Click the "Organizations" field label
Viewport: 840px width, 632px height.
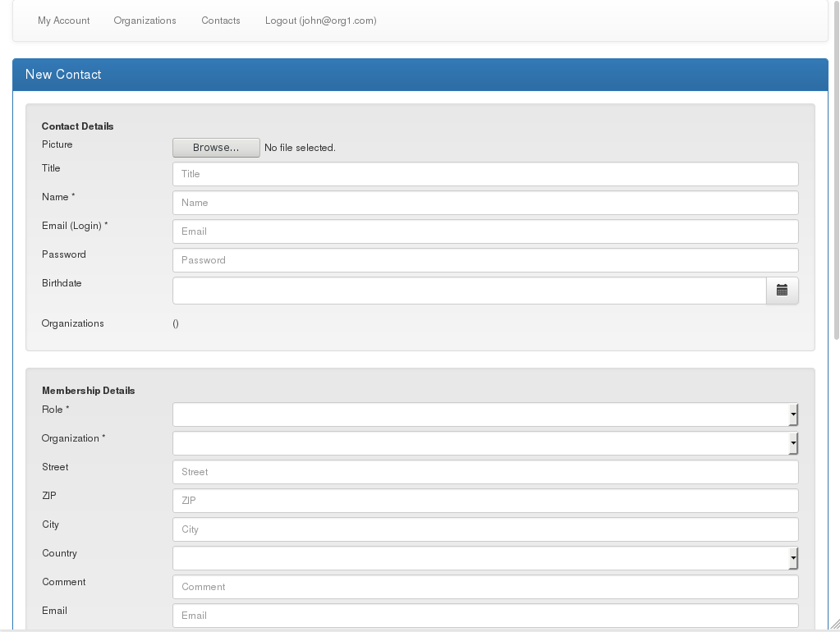(73, 323)
